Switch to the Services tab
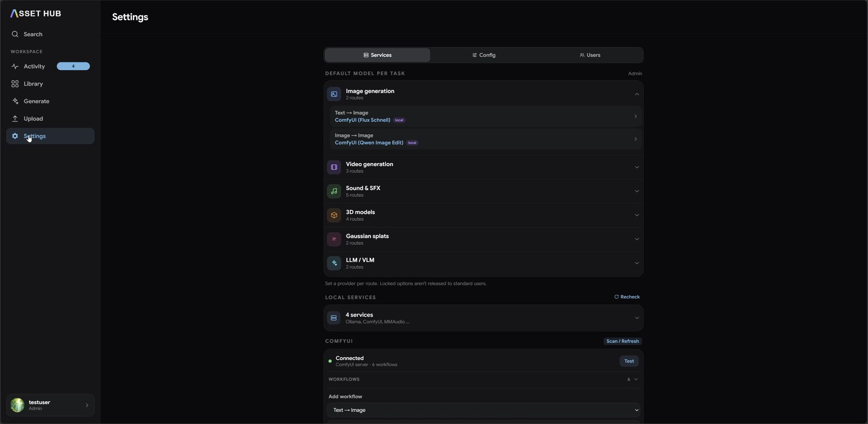The height and width of the screenshot is (424, 868). point(378,55)
